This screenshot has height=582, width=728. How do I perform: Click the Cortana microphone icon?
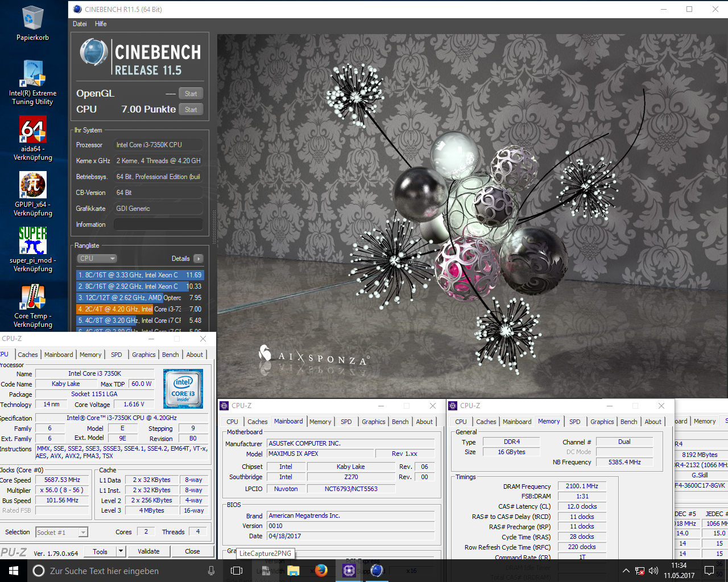[212, 571]
